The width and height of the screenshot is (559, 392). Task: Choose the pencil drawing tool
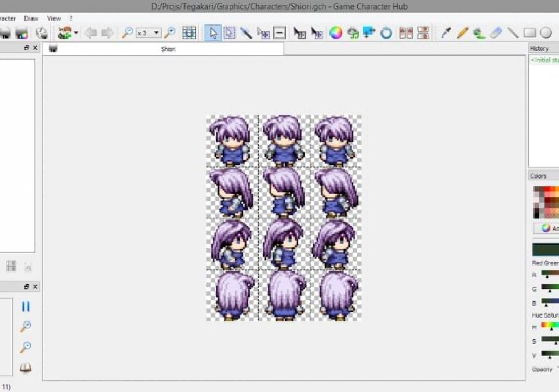[462, 33]
